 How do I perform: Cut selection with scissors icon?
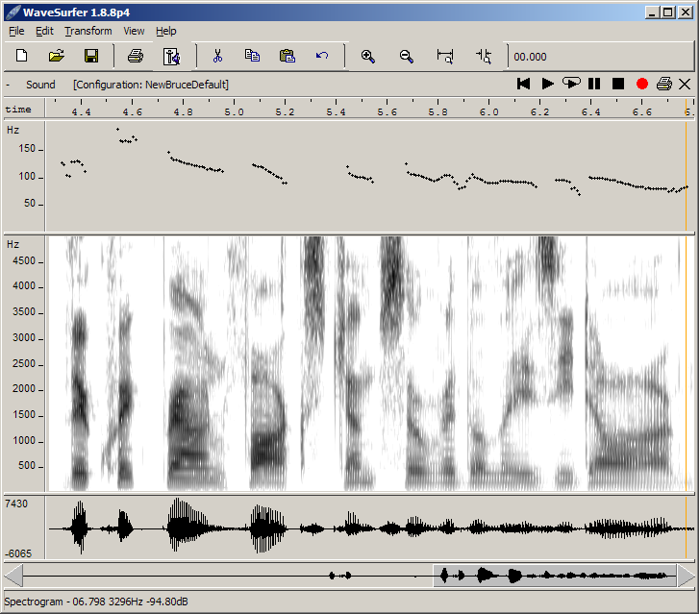[217, 56]
